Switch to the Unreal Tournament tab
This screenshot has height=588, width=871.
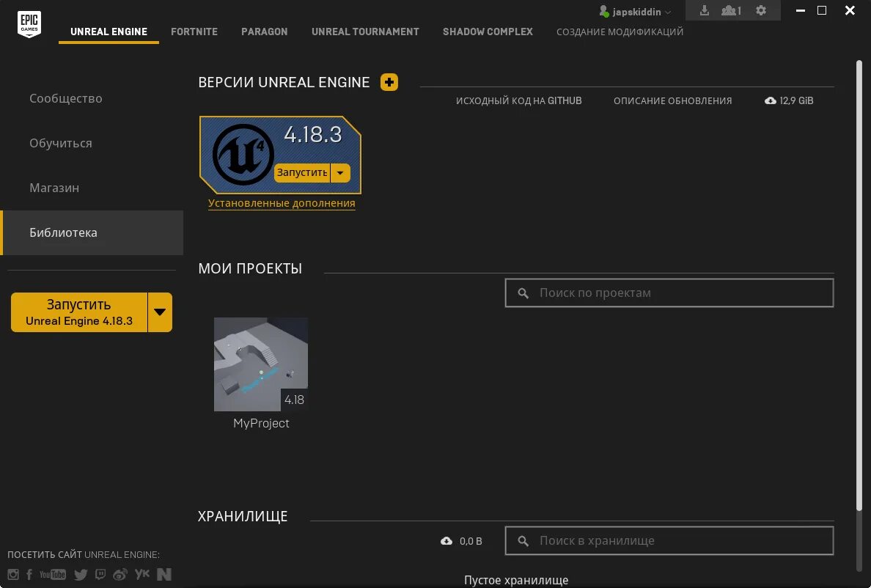click(366, 32)
